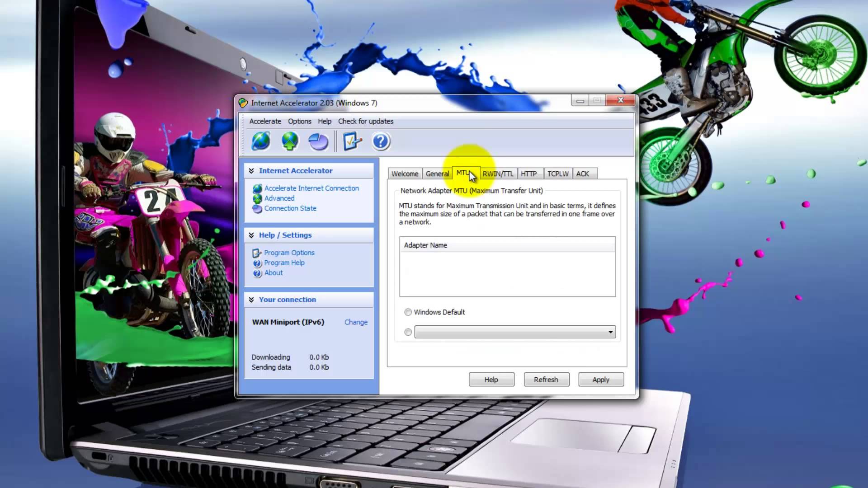Open the Accelerate menu

(x=265, y=121)
